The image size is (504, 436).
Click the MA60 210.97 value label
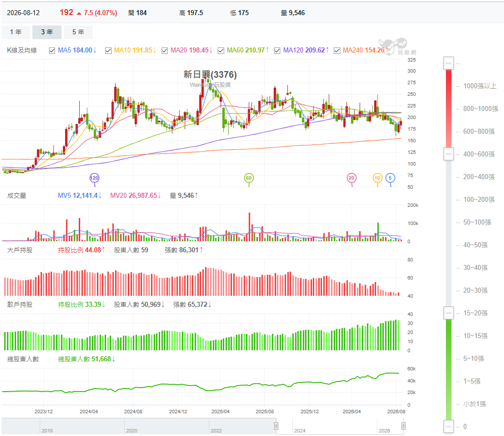248,50
